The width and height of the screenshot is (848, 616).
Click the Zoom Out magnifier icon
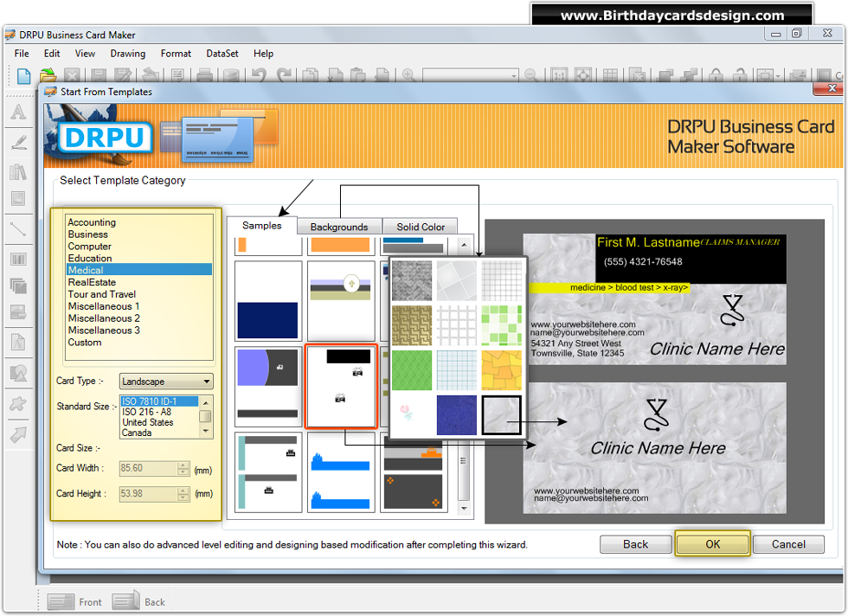tap(531, 75)
